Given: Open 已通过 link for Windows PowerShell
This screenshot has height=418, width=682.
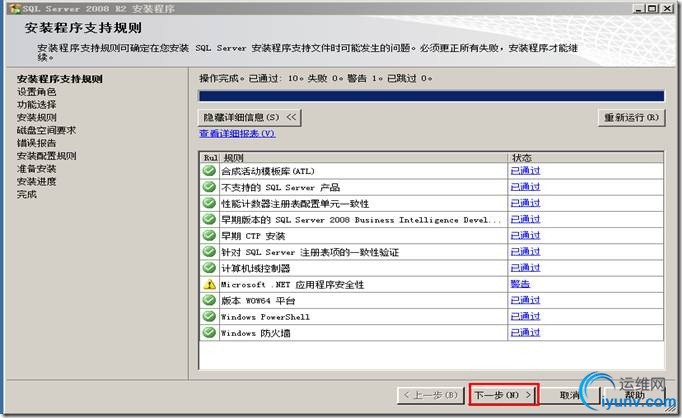Looking at the screenshot, I should (525, 316).
